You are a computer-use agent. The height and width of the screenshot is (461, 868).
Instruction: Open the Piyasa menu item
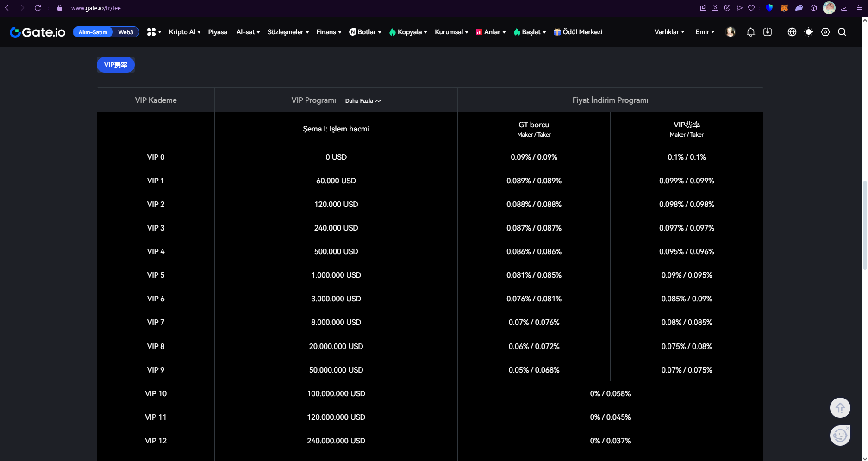pos(218,32)
